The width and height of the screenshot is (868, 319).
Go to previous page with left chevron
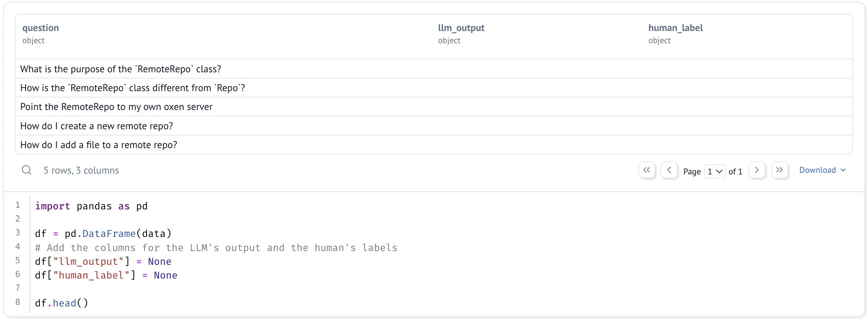pyautogui.click(x=670, y=170)
